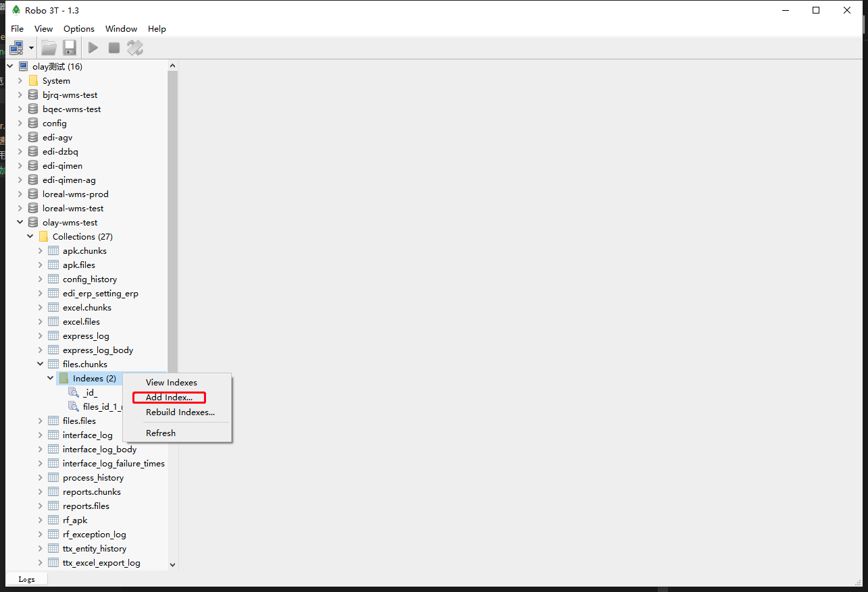Click the loreal-wms-prod database icon
The image size is (868, 592).
[x=33, y=194]
